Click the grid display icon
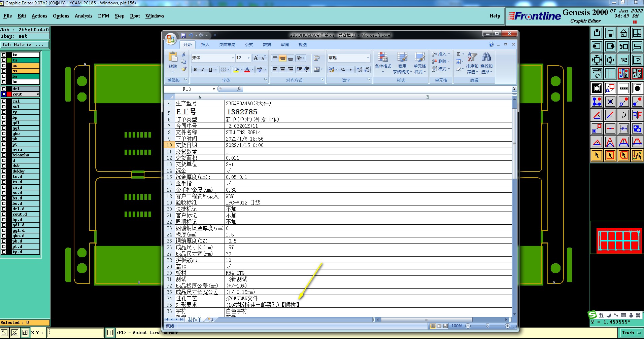Screen dimensions: 644x339 [x=610, y=73]
